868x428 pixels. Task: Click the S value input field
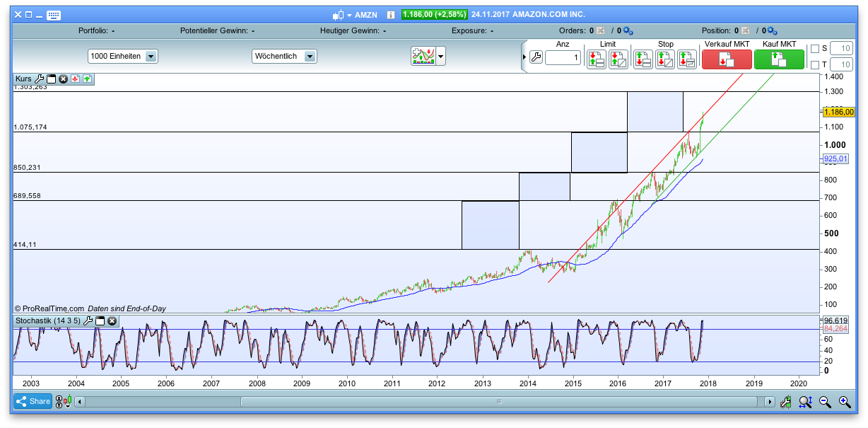[x=841, y=49]
